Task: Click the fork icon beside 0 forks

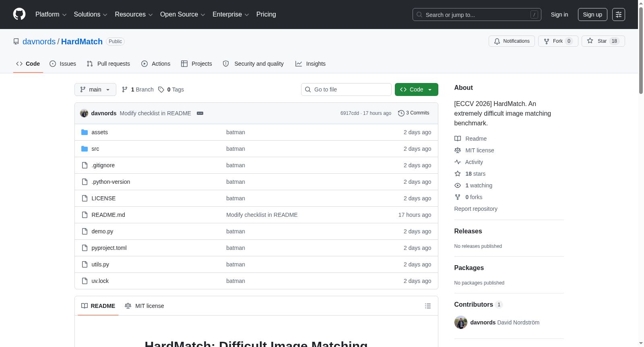Action: coord(458,197)
